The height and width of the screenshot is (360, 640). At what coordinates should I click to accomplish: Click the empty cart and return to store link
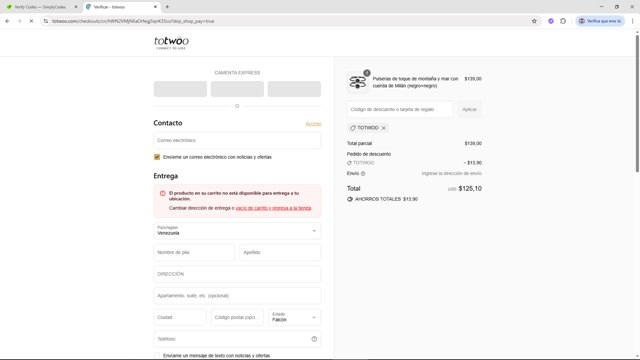pyautogui.click(x=273, y=208)
